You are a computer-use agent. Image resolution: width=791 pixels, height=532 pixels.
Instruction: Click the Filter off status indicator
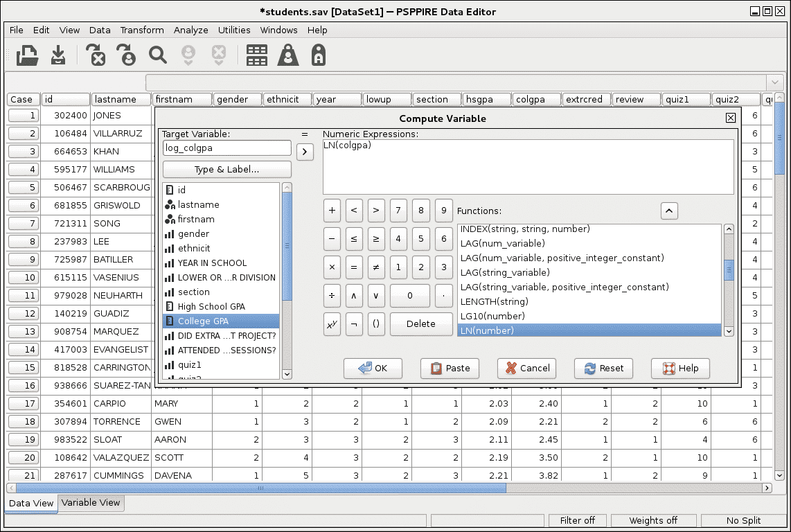point(577,520)
